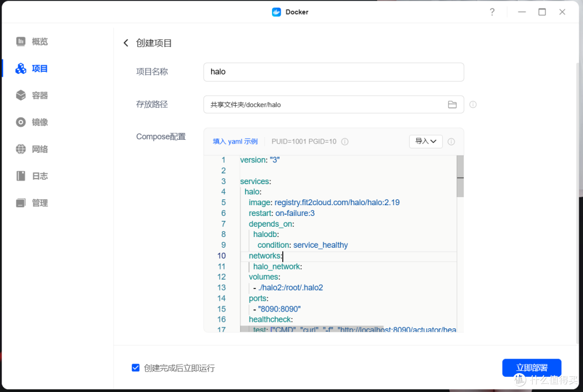Click the 'ports:' line in editor
The width and height of the screenshot is (583, 392).
[259, 299]
